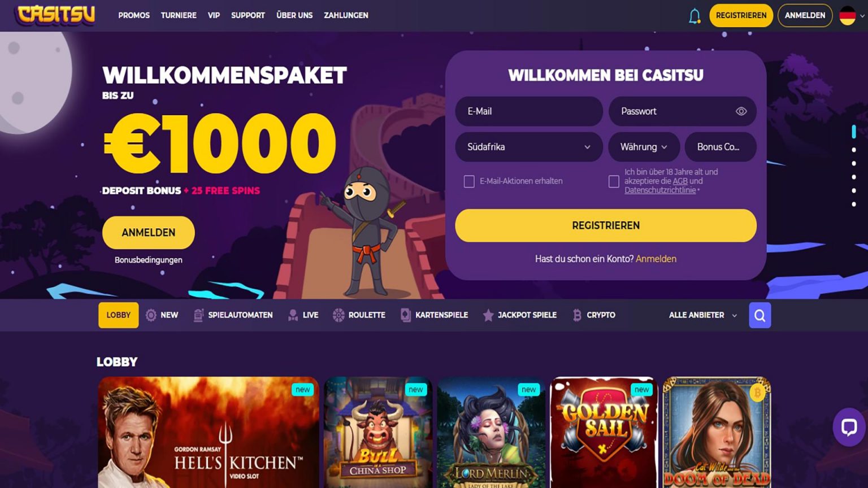The image size is (868, 488).
Task: Tick the over 18 years AGB checkbox
Action: [614, 181]
